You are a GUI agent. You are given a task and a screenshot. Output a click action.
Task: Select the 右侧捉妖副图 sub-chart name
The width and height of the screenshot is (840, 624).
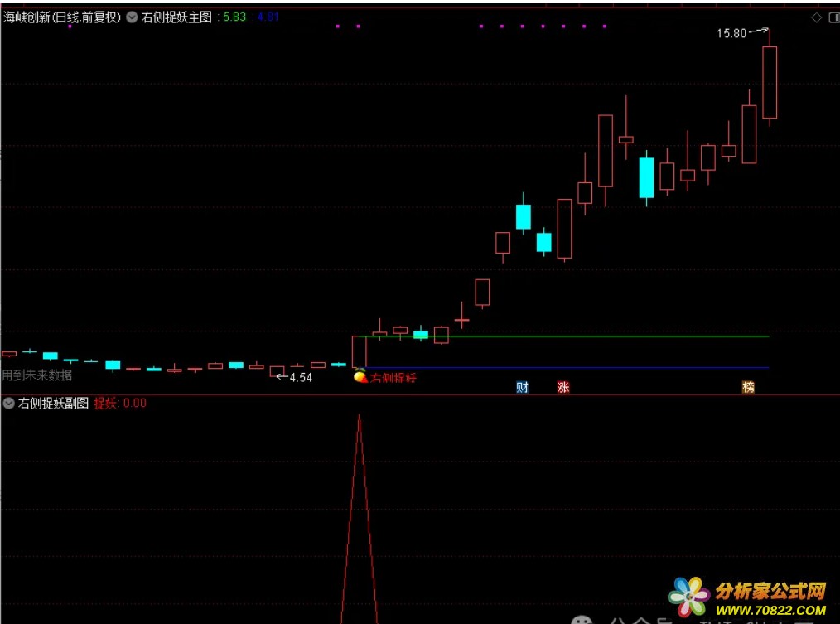[x=54, y=403]
